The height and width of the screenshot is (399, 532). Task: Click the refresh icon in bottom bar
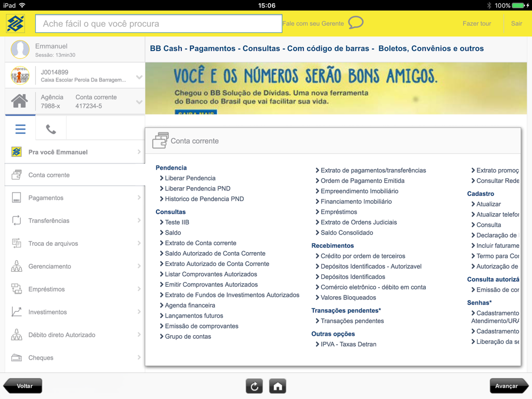[254, 386]
